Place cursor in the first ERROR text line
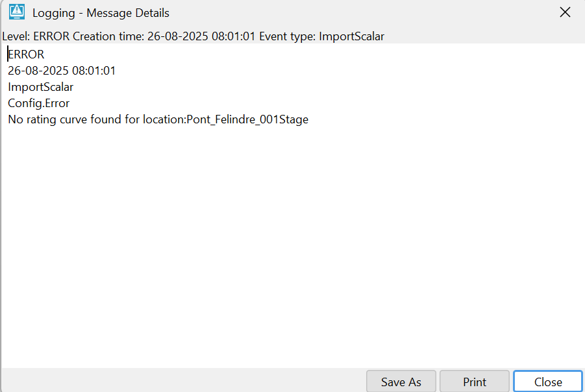Viewport: 585px width, 392px height. pos(26,55)
